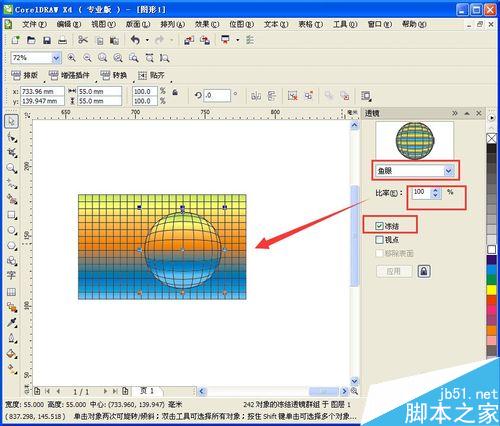The width and height of the screenshot is (500, 426).
Task: Click the 贴齐 toolbar button
Action: [x=152, y=75]
